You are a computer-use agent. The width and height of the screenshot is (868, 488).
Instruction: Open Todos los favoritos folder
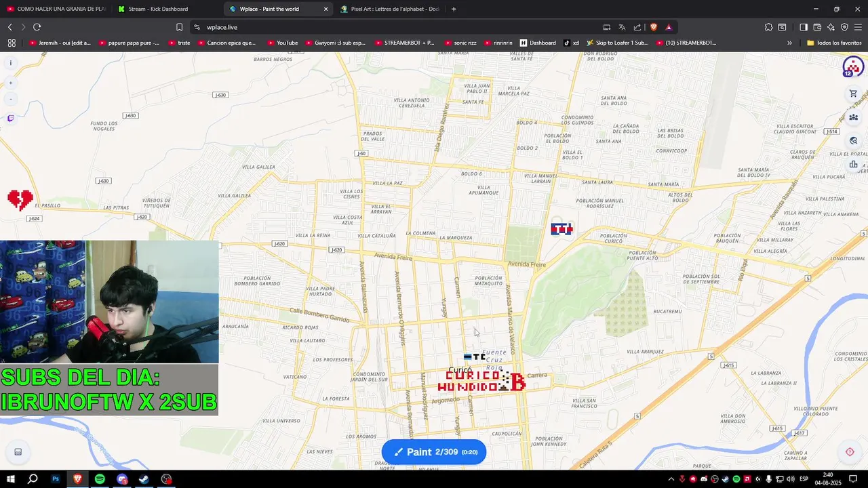pos(834,43)
